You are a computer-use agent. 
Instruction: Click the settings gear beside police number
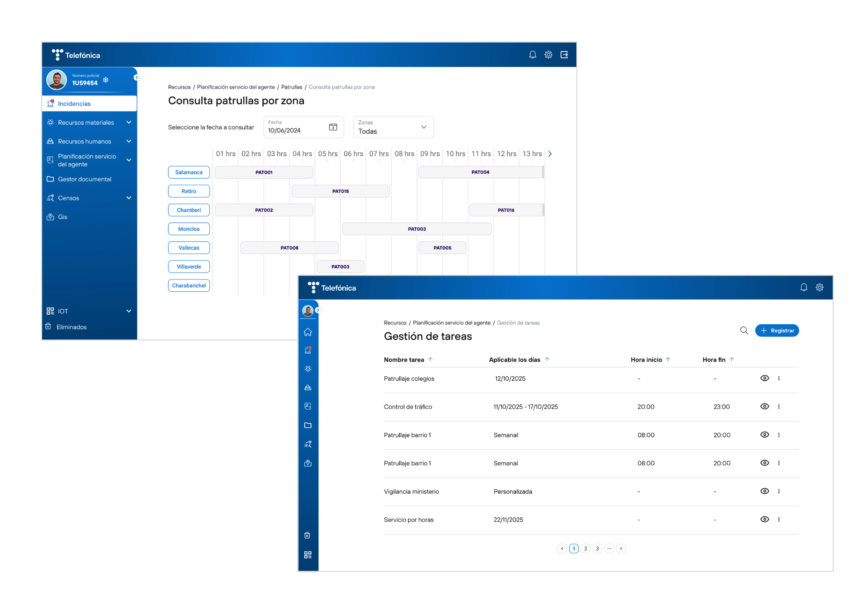106,80
